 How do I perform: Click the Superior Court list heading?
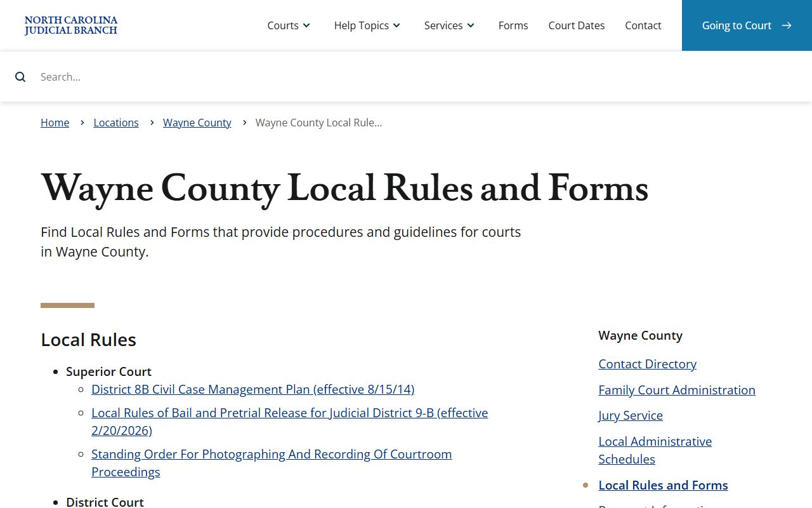pos(108,371)
